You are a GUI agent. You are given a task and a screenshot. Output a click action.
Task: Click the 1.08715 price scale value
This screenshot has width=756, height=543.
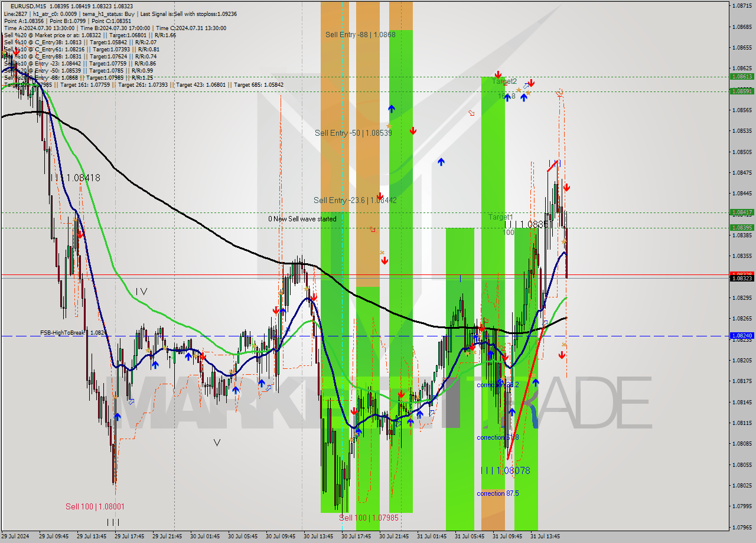742,6
